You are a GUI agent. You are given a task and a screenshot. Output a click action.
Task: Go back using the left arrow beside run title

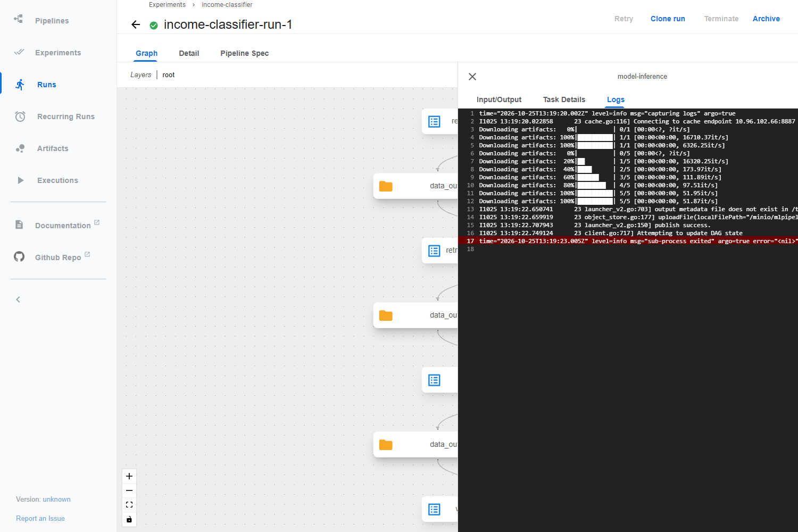(136, 24)
